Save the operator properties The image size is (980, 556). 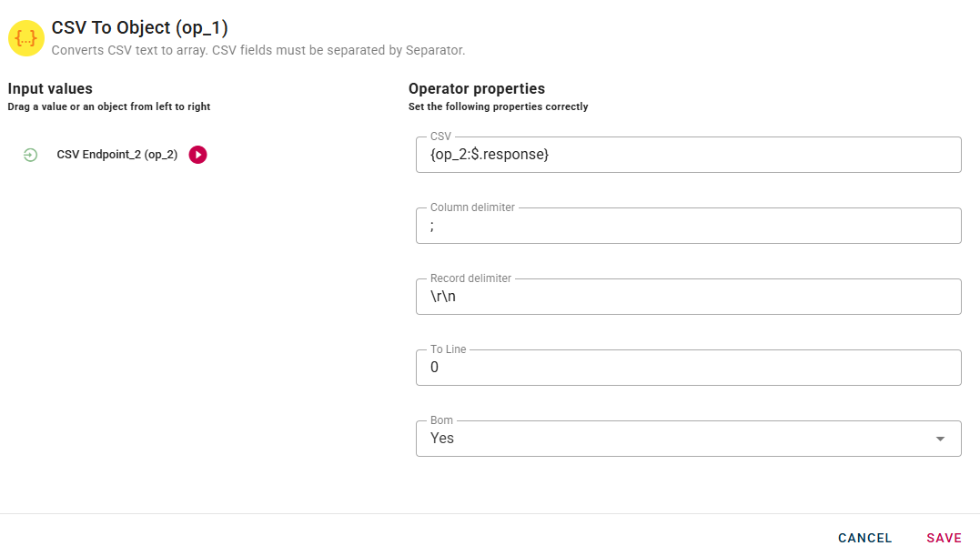click(x=944, y=538)
